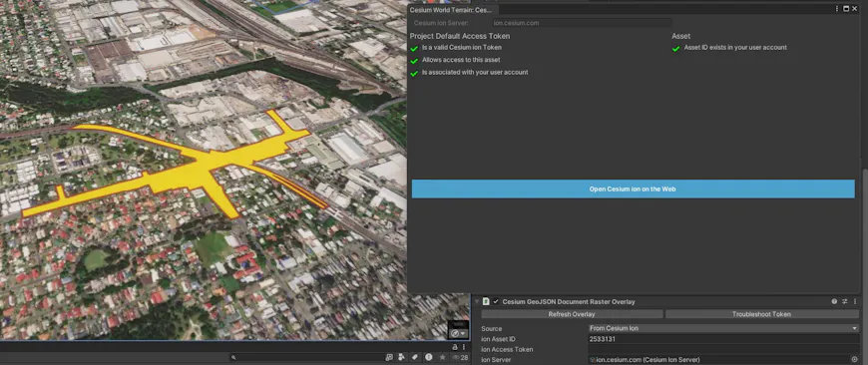868x365 pixels.
Task: Click the ion Asset ID input field
Action: click(723, 339)
